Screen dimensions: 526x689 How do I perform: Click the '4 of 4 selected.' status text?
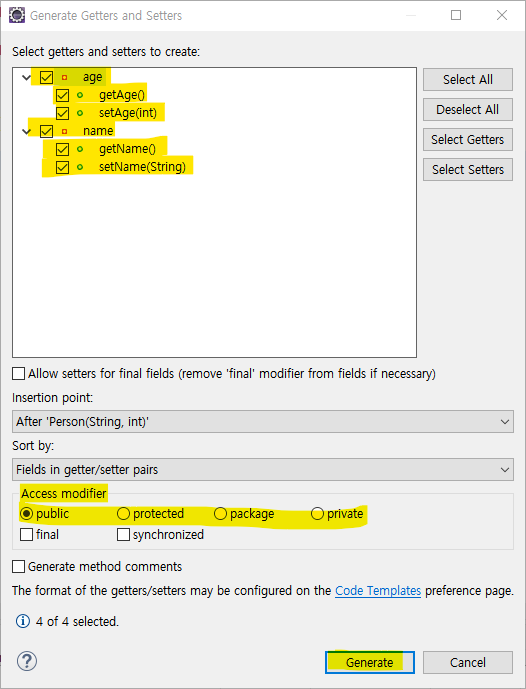tap(77, 621)
